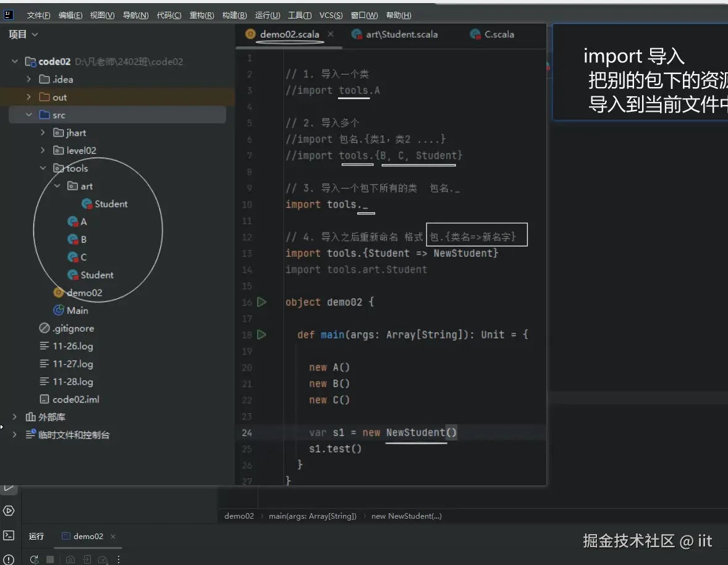
Task: Select class C in tools package
Action: pos(77,257)
